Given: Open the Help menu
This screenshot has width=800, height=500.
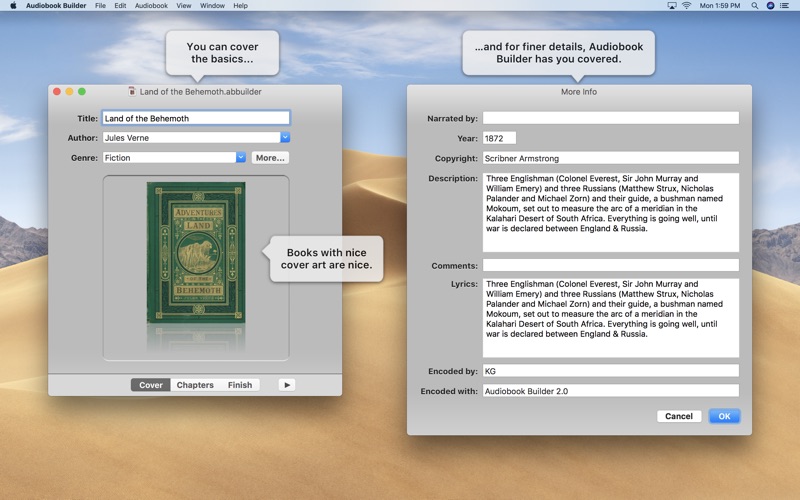Looking at the screenshot, I should coord(240,6).
